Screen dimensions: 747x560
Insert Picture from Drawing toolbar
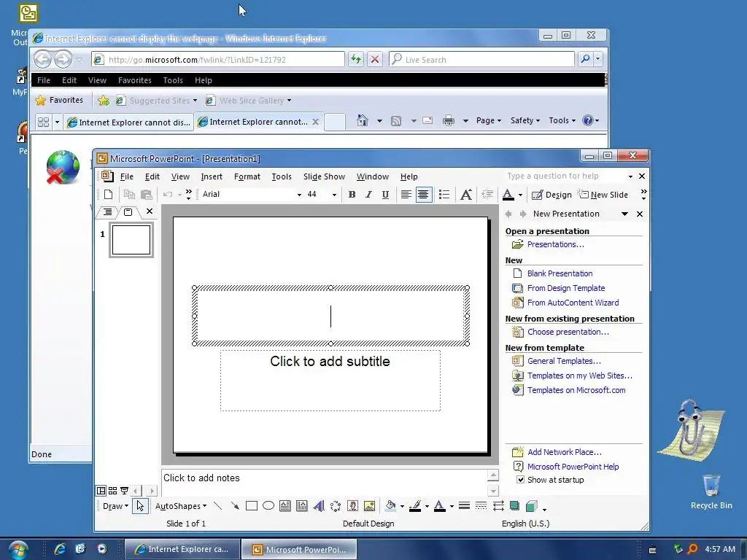[369, 506]
